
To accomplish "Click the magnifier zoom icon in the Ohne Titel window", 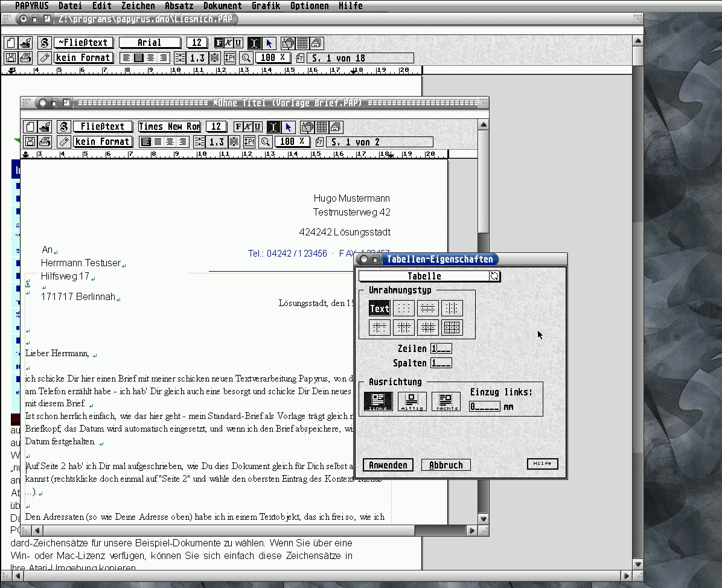I will point(265,142).
